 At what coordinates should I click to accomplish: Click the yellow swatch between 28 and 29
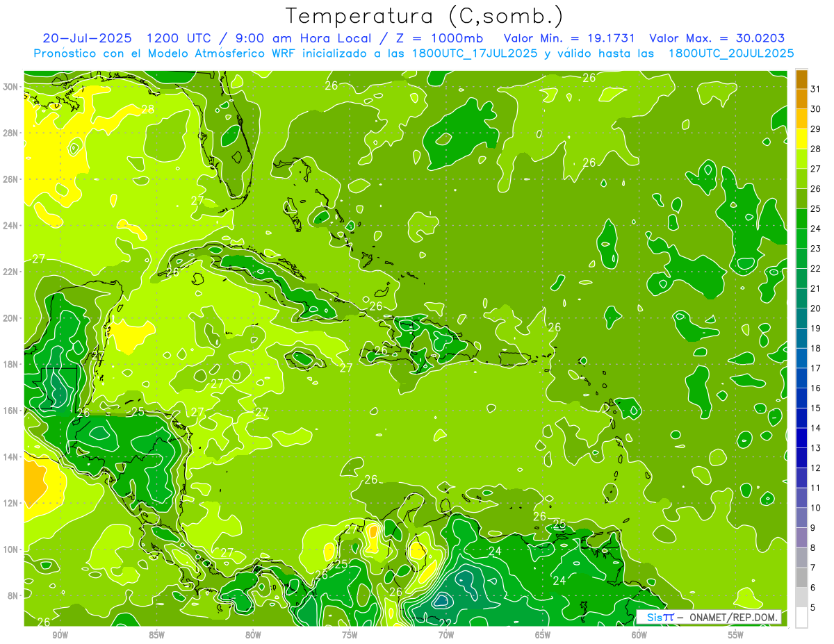(x=801, y=139)
